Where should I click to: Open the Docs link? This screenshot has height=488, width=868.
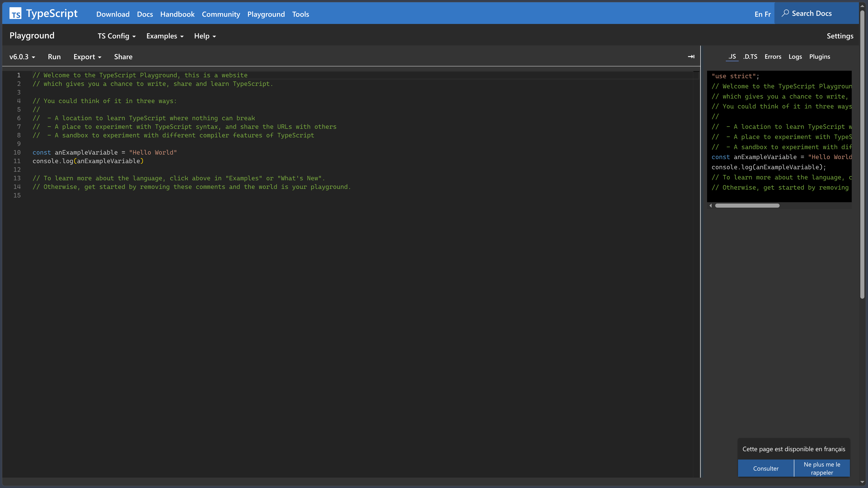[x=145, y=14]
